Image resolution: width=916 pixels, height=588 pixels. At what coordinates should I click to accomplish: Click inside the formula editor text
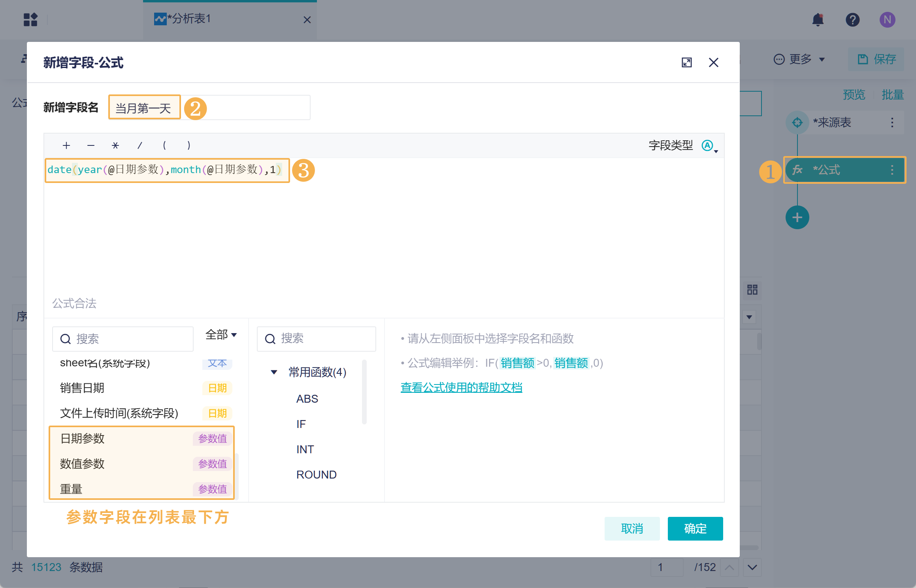point(164,170)
